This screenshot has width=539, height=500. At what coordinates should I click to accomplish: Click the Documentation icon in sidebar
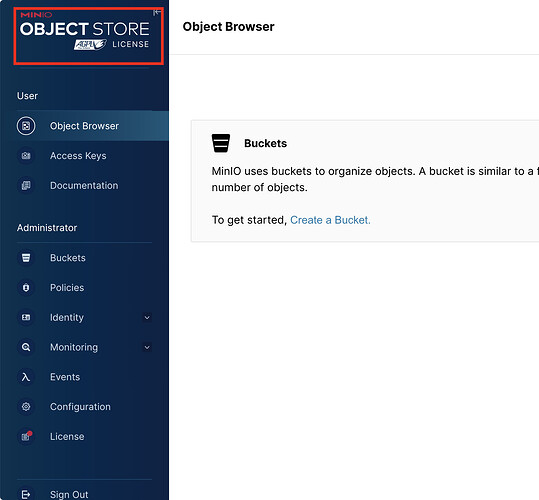tap(26, 186)
